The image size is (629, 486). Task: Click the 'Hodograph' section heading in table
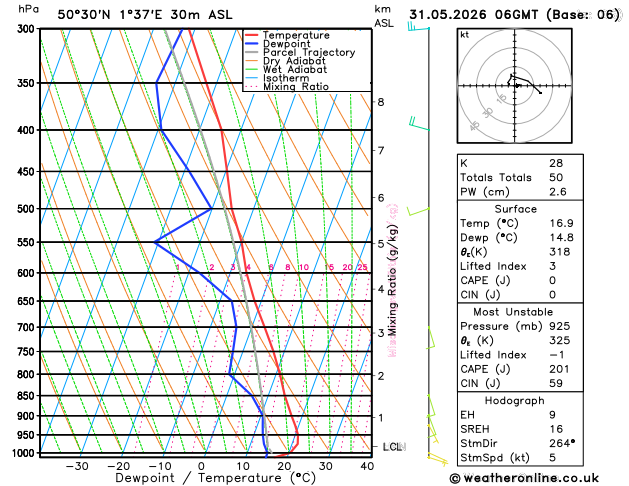[515, 401]
